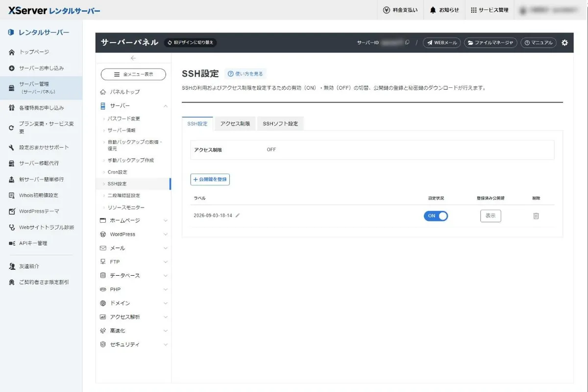Image resolution: width=588 pixels, height=392 pixels.
Task: Click the アクセス制限 OFF status row
Action: click(x=372, y=150)
